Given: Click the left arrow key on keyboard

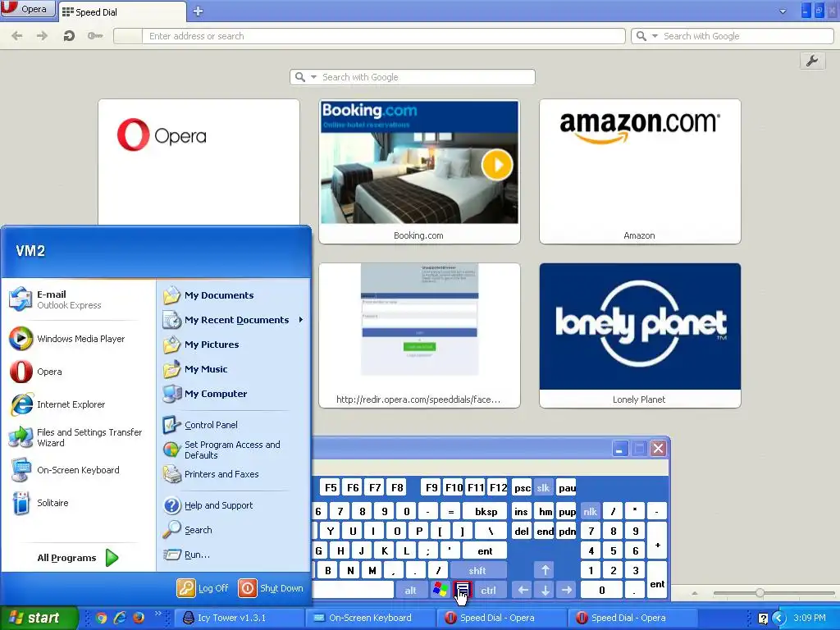Looking at the screenshot, I should click(x=523, y=591).
